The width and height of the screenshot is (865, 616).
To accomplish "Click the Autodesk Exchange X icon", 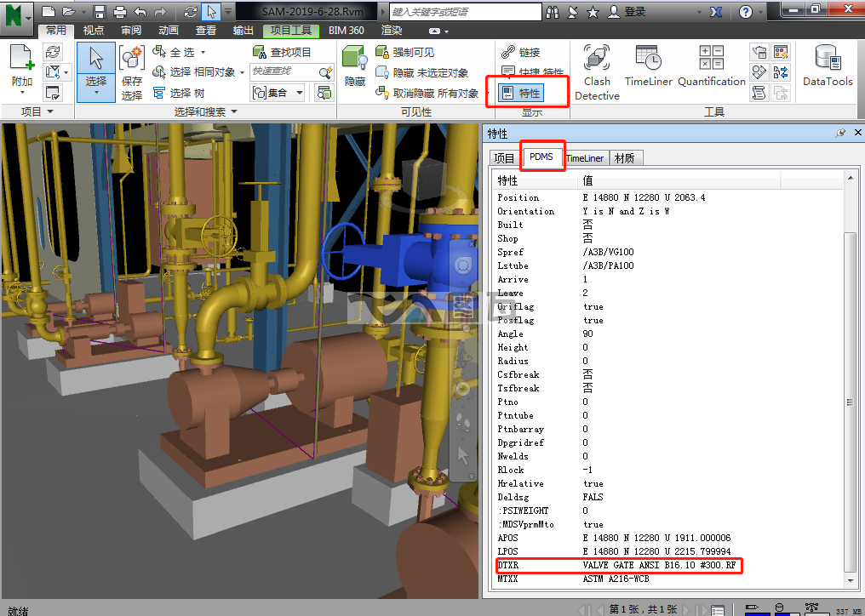I will pos(715,12).
